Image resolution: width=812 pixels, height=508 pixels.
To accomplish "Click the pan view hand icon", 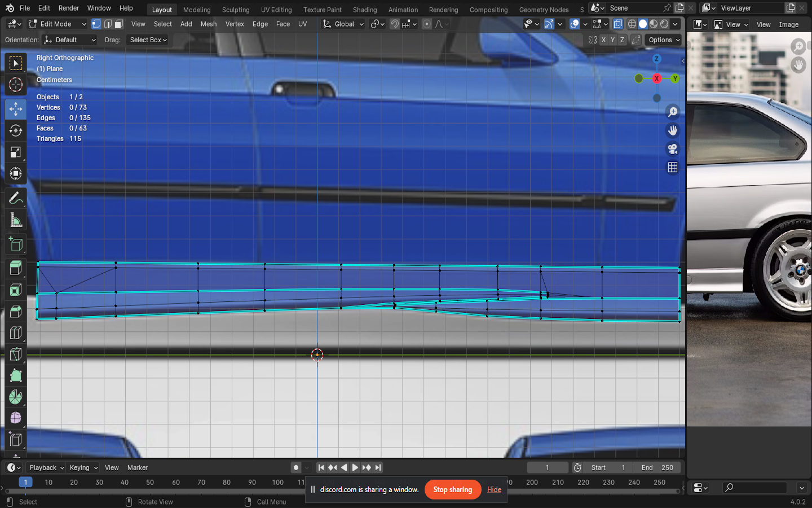I will point(673,130).
